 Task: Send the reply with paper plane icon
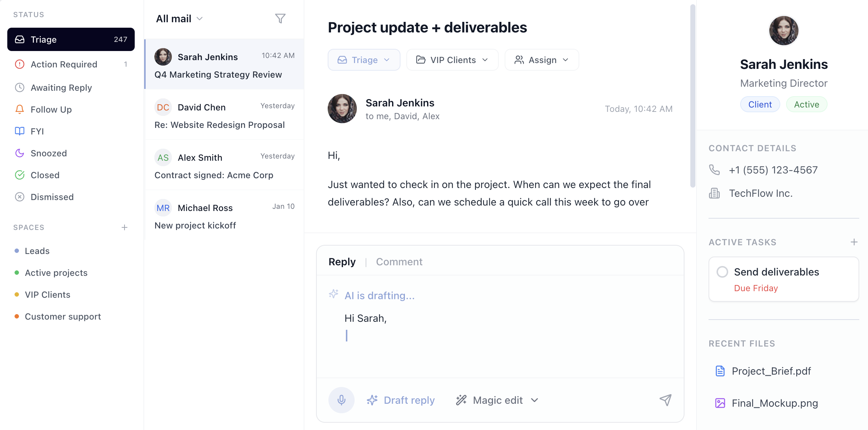(x=665, y=400)
